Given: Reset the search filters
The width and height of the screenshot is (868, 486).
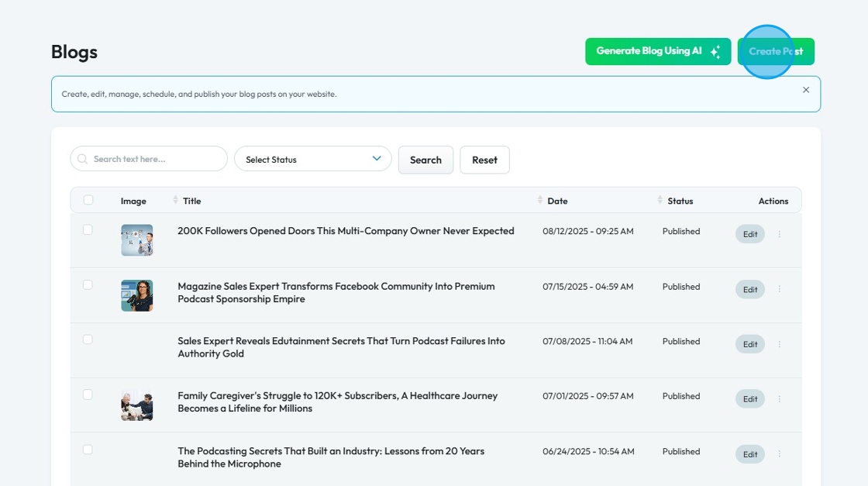Looking at the screenshot, I should click(484, 160).
